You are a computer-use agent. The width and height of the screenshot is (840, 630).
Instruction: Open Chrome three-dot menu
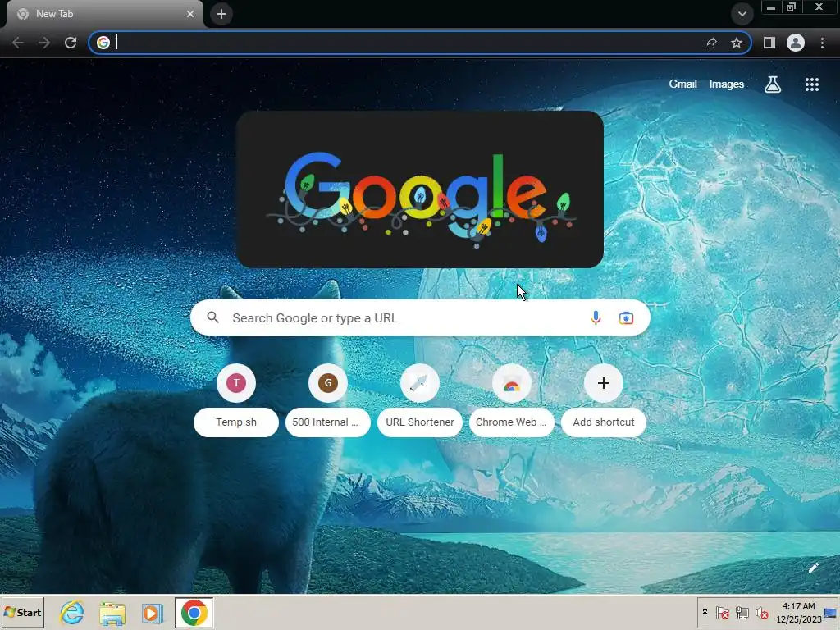pos(822,43)
